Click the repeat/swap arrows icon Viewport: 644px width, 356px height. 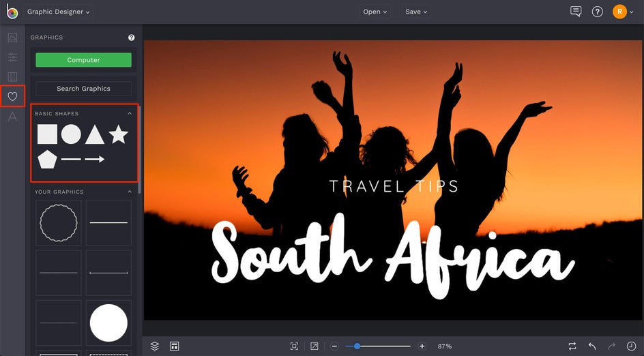click(572, 346)
